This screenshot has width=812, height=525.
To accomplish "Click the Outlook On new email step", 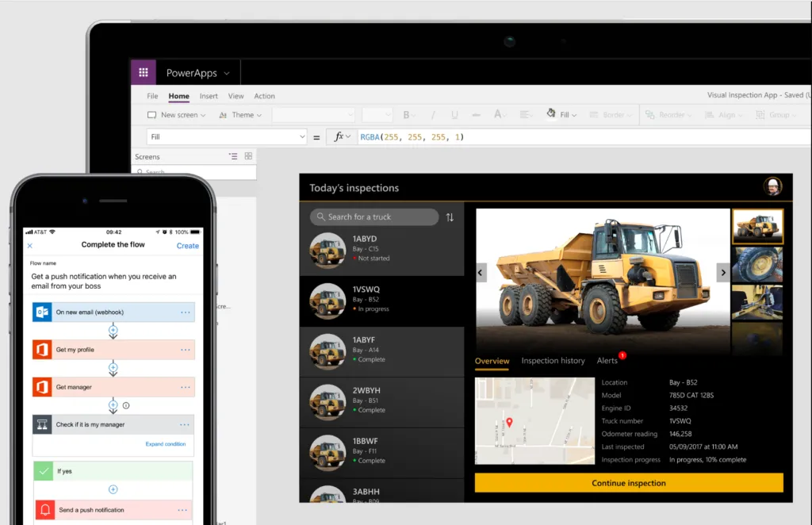I will pyautogui.click(x=113, y=312).
